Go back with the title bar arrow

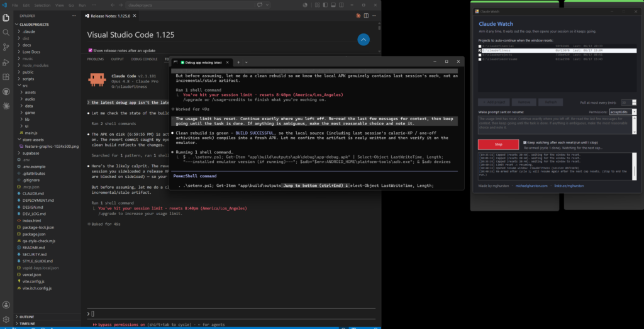click(113, 5)
